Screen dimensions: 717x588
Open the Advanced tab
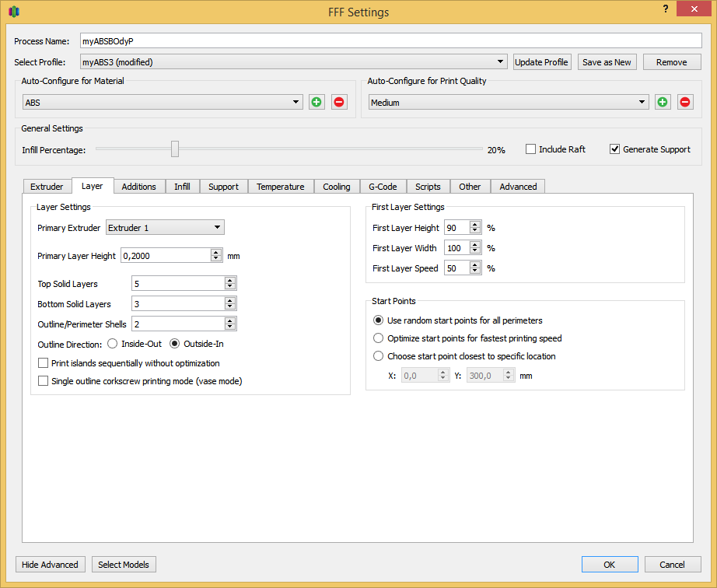518,187
